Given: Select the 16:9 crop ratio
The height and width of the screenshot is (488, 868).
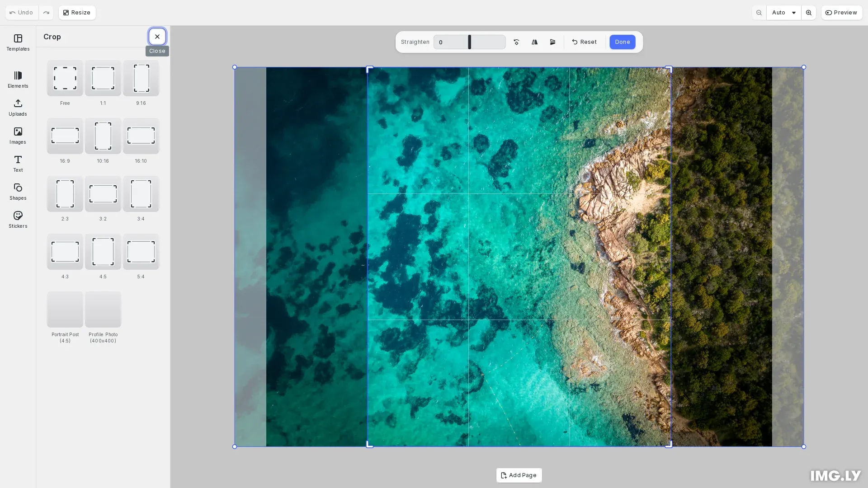Looking at the screenshot, I should [x=65, y=136].
